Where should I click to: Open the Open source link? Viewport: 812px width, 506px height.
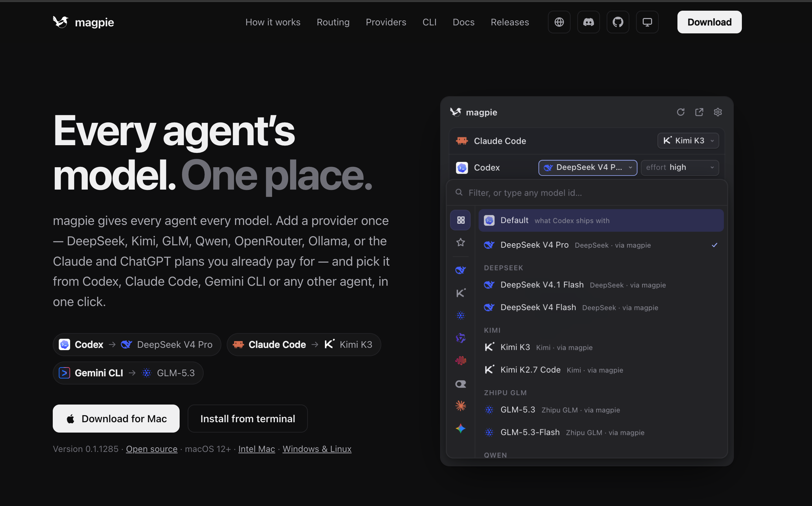[x=152, y=449]
